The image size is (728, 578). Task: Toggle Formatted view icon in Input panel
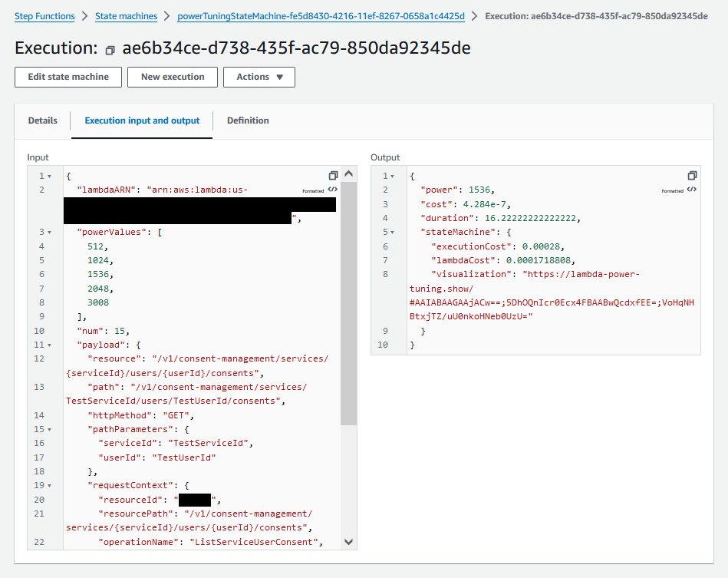point(333,190)
